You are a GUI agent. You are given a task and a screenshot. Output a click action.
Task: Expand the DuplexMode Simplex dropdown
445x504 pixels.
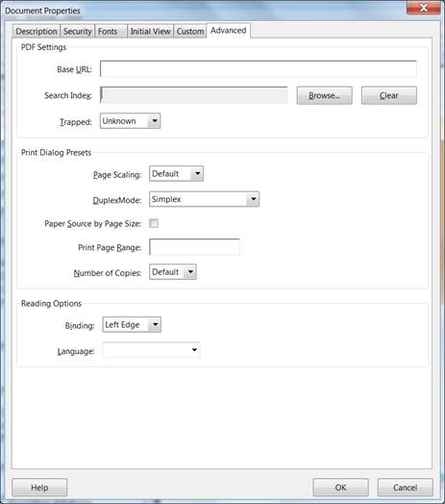205,199
